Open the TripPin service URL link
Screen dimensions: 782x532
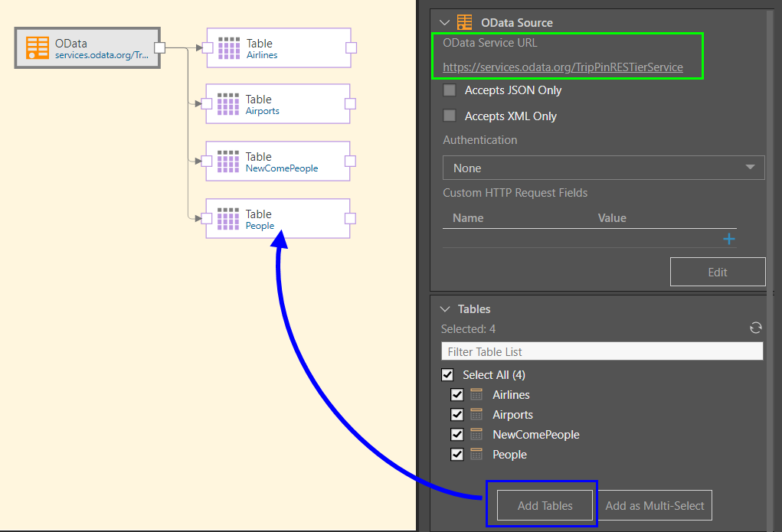pyautogui.click(x=562, y=67)
